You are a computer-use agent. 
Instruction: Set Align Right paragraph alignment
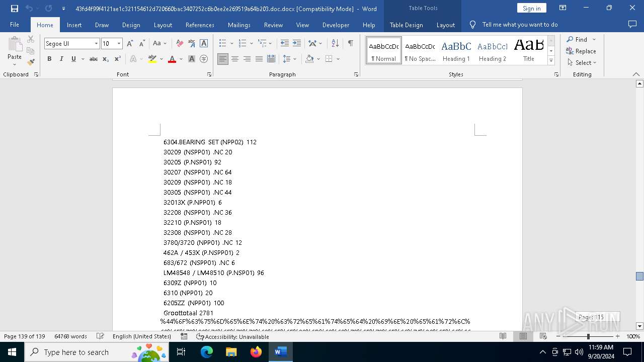(247, 59)
